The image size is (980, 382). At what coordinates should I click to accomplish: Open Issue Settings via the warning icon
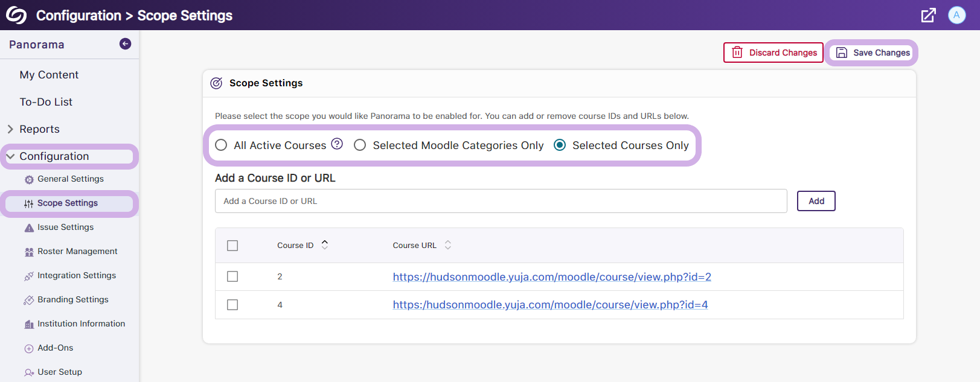(x=29, y=228)
